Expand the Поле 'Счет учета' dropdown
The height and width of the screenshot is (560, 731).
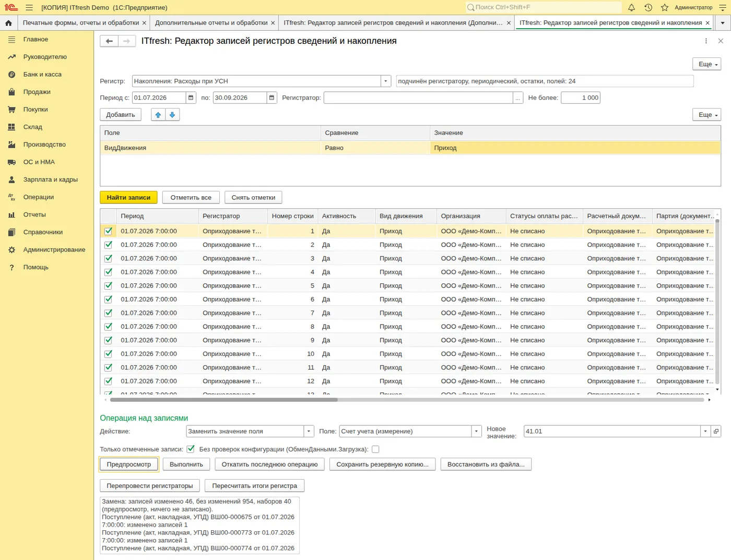tap(476, 432)
